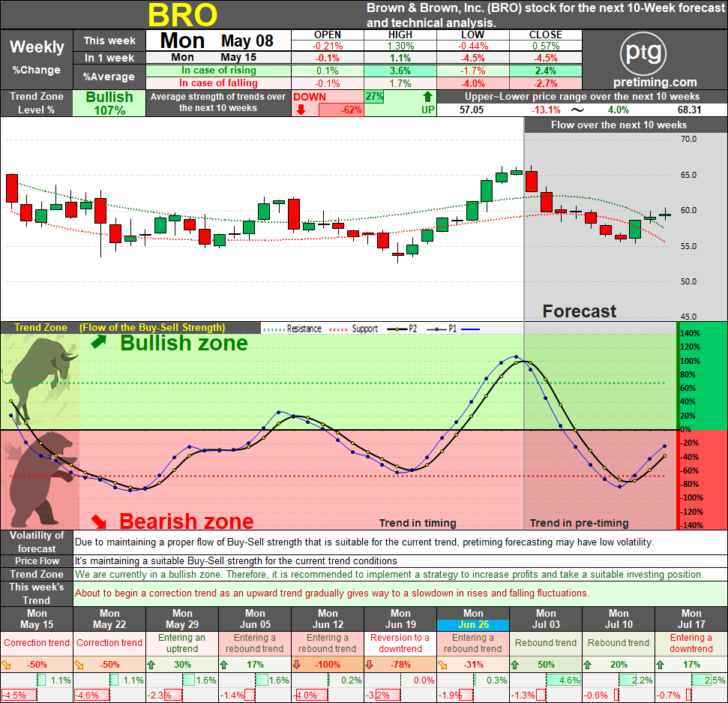
Task: Click the orange arrow in May 15 column
Action: 7,665
